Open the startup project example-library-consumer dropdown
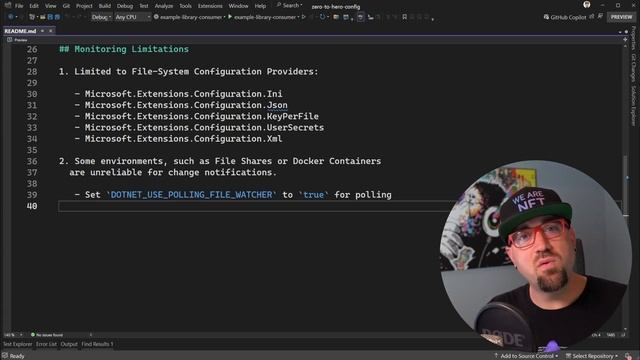The height and width of the screenshot is (360, 640). [190, 17]
